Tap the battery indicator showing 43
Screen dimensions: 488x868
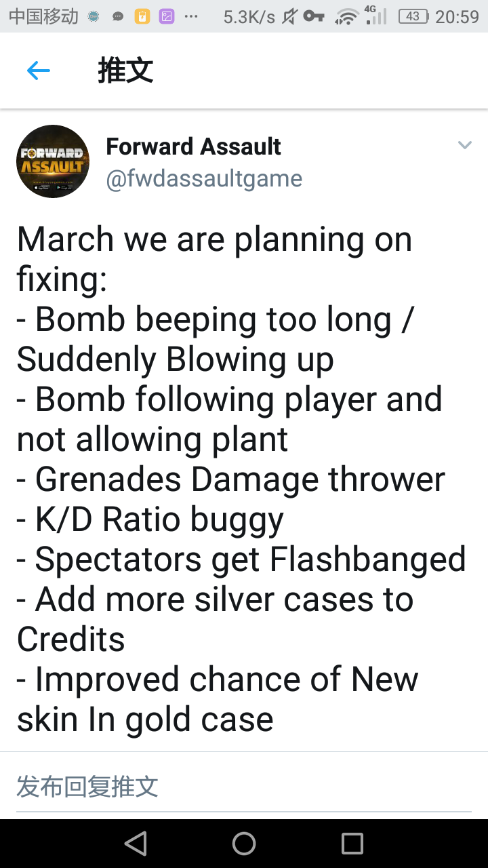413,17
